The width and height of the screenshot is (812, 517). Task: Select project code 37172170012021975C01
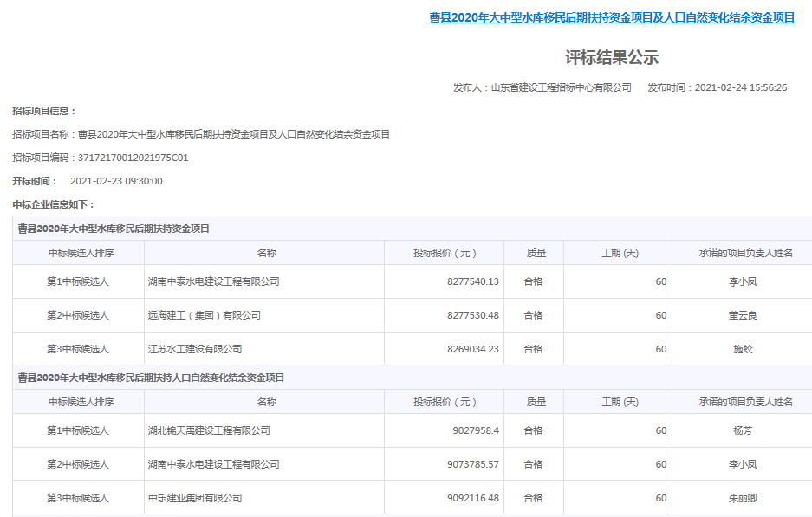133,158
